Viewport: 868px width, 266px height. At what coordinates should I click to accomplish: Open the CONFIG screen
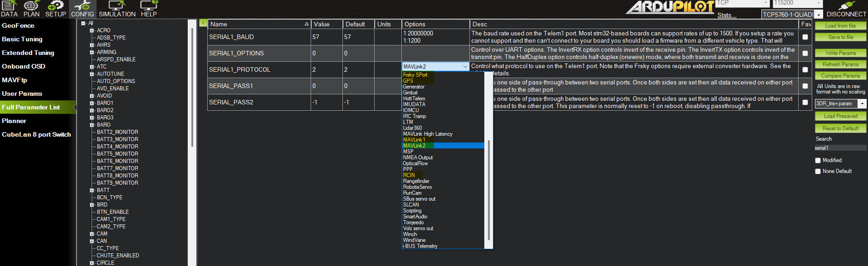pos(82,9)
